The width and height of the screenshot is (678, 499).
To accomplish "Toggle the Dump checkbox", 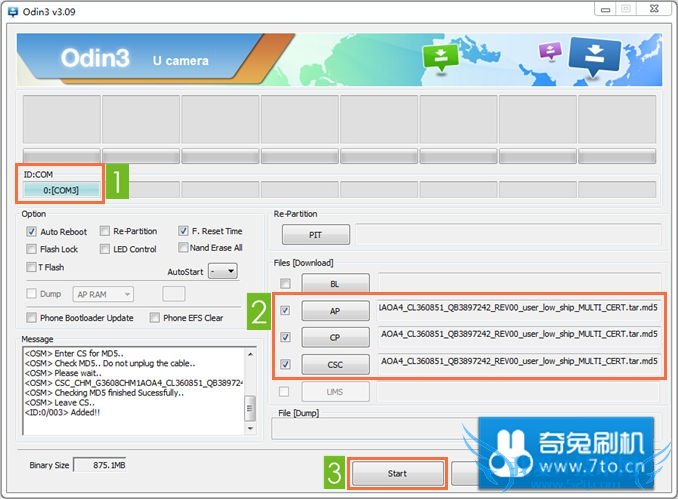I will [31, 294].
